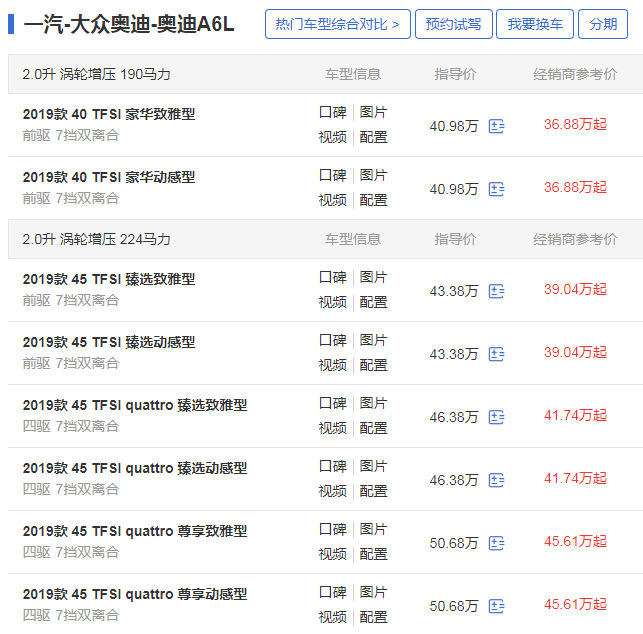This screenshot has height=634, width=643.
Task: Open calculator icon for 45 TFSI 臻选动感型
Action: (496, 354)
